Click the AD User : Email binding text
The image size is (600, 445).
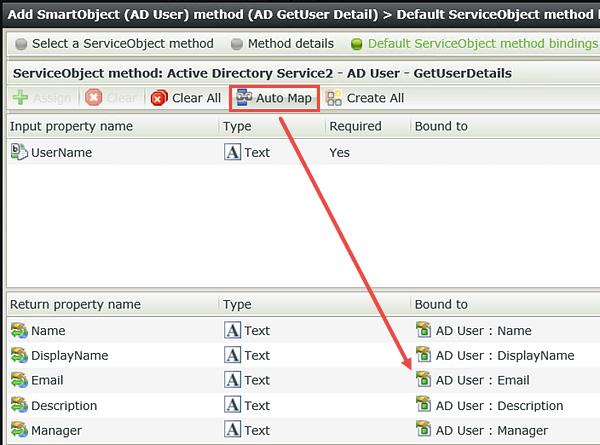coord(483,380)
